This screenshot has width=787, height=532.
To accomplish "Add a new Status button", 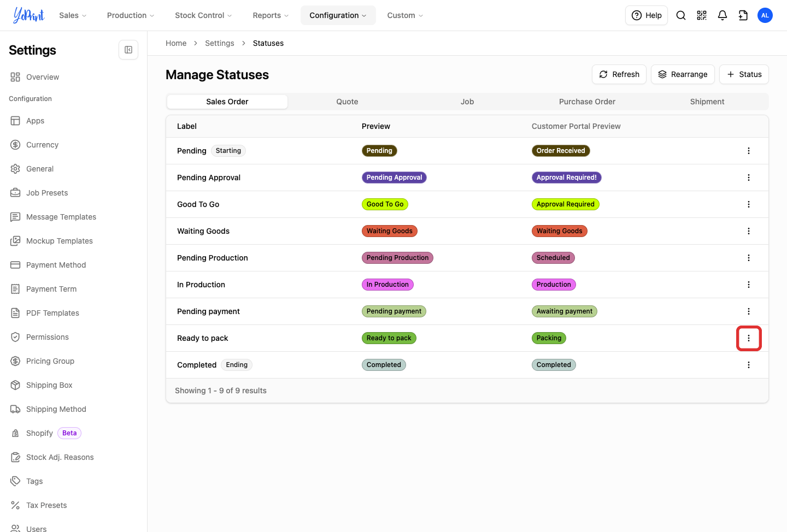I will [x=744, y=74].
